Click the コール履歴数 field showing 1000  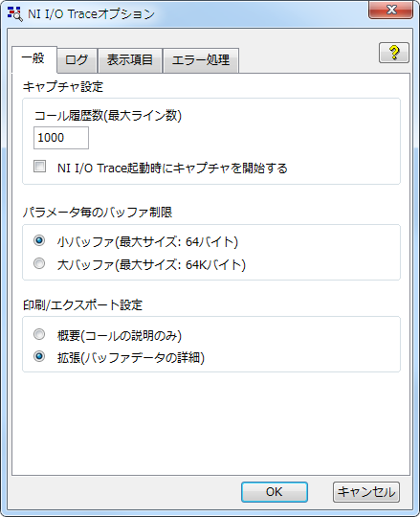pos(61,138)
